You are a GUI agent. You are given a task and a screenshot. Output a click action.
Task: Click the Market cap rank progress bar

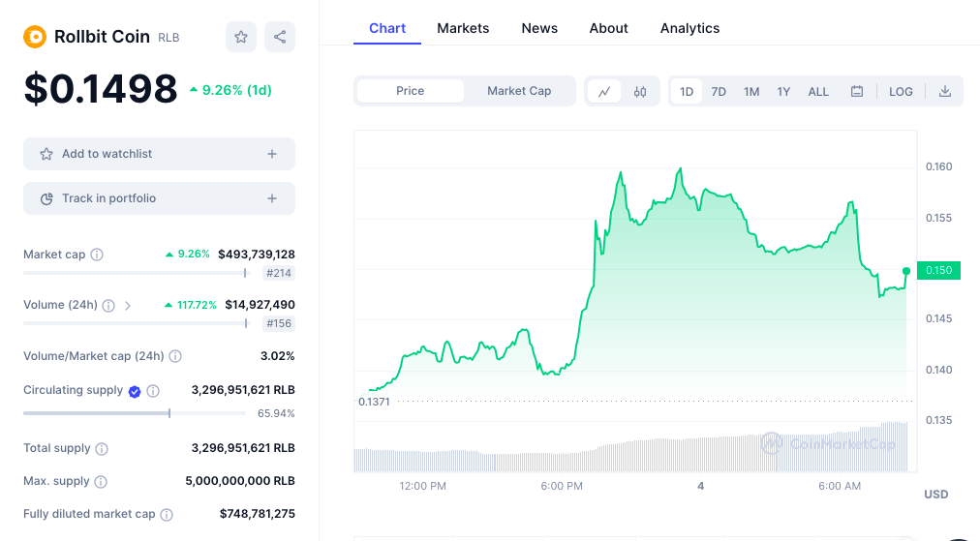tap(137, 273)
